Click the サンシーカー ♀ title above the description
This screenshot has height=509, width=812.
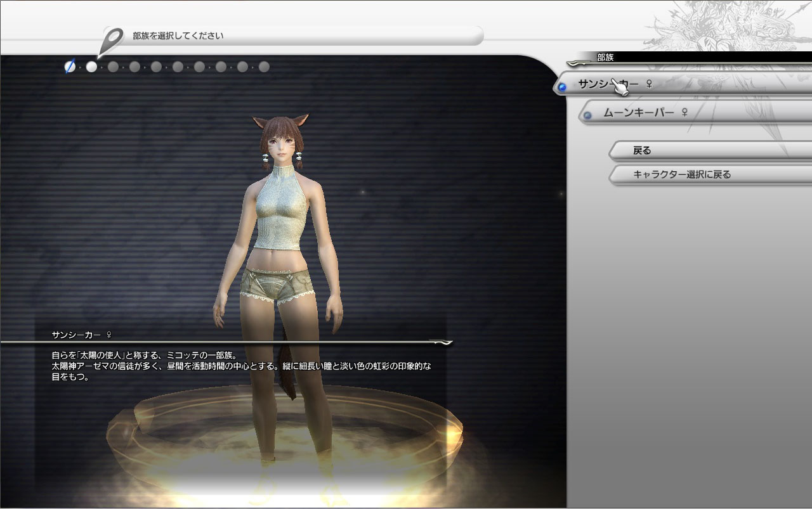click(82, 334)
